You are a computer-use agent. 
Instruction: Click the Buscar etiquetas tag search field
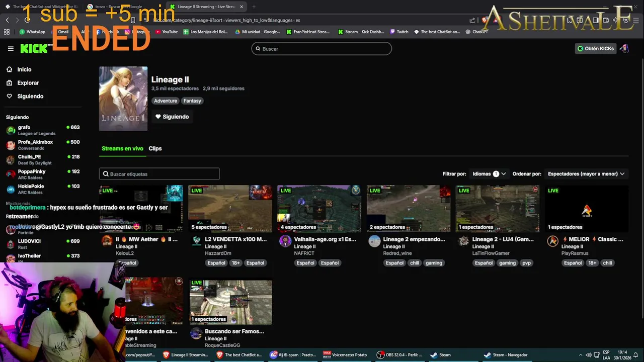[159, 174]
